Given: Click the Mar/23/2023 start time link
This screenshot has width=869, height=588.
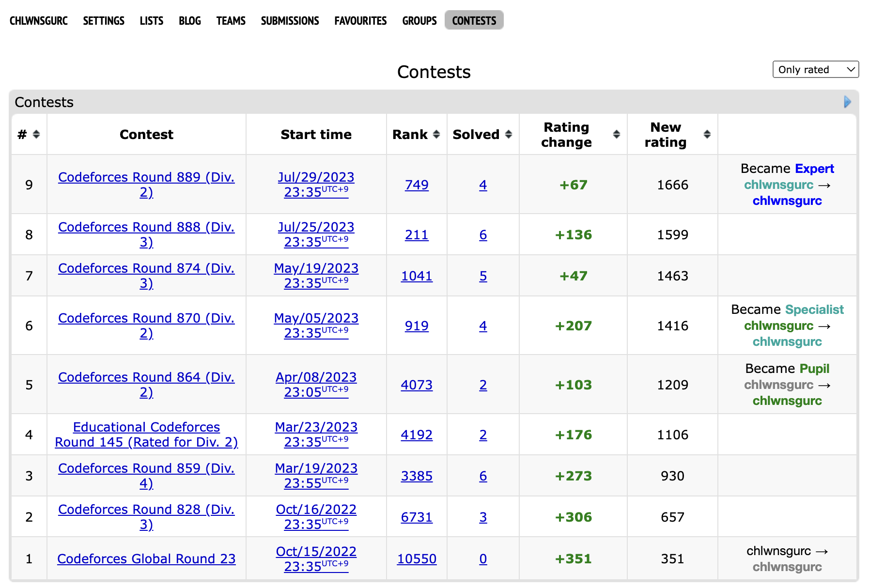Looking at the screenshot, I should tap(316, 434).
